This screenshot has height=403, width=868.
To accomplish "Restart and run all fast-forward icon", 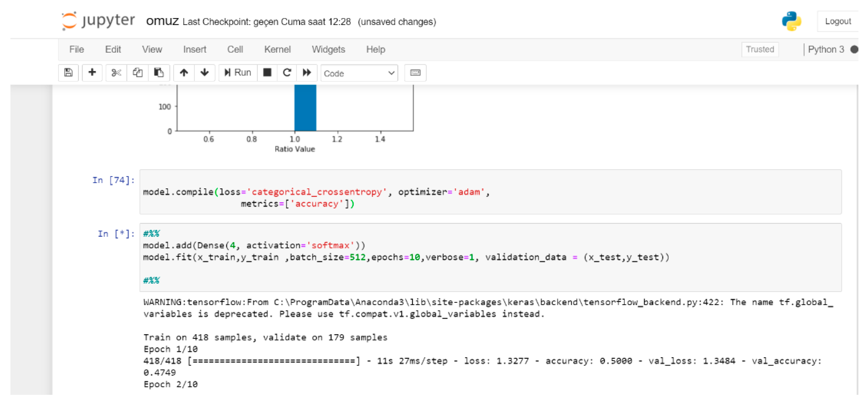I will 307,72.
